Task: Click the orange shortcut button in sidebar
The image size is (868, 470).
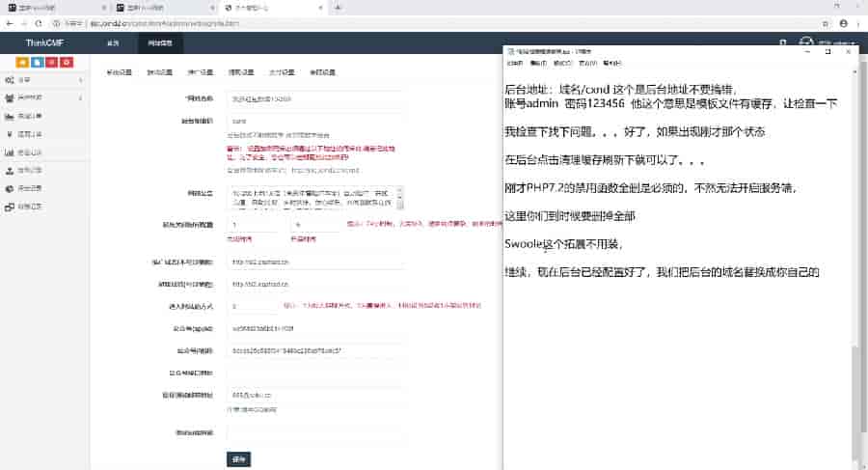Action: pyautogui.click(x=23, y=62)
